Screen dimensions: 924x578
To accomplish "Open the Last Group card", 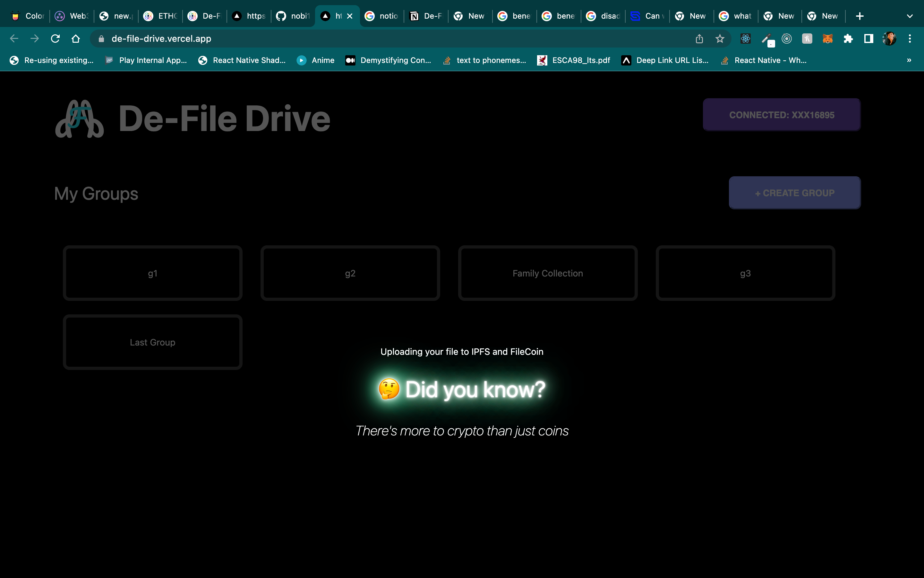I will [x=153, y=342].
